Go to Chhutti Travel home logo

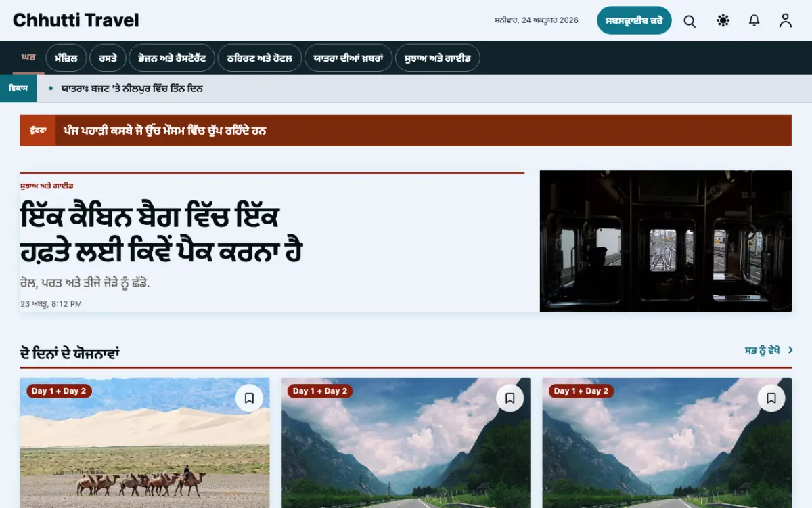(76, 20)
